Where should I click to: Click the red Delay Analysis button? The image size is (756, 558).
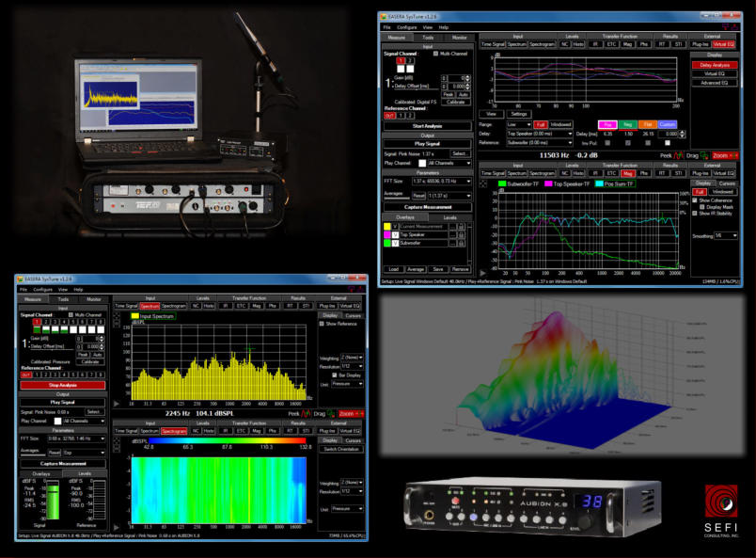pyautogui.click(x=714, y=65)
